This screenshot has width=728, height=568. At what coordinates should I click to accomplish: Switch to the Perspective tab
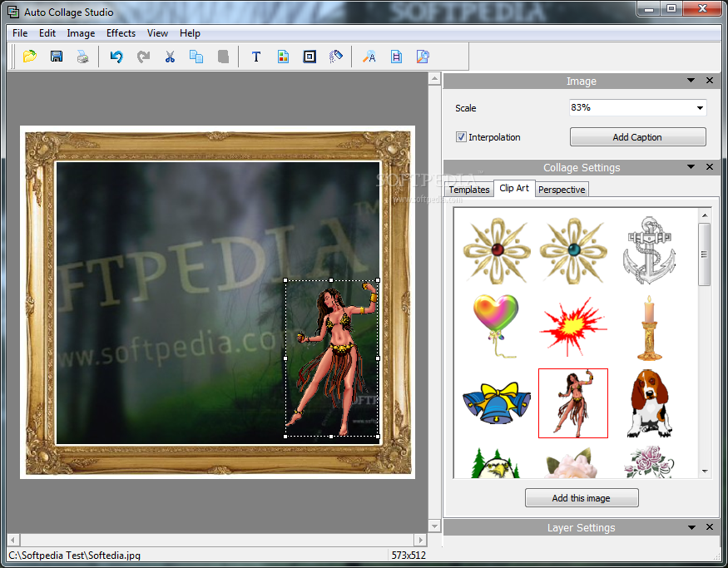point(562,190)
